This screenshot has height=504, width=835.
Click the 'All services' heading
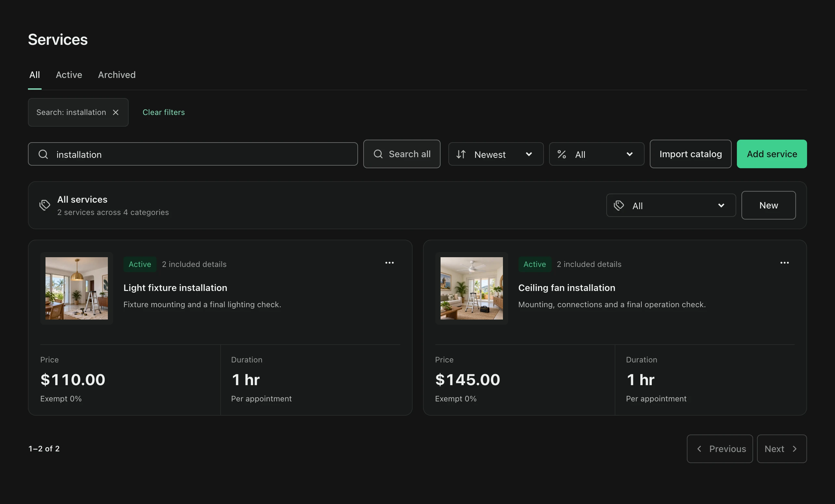(82, 199)
